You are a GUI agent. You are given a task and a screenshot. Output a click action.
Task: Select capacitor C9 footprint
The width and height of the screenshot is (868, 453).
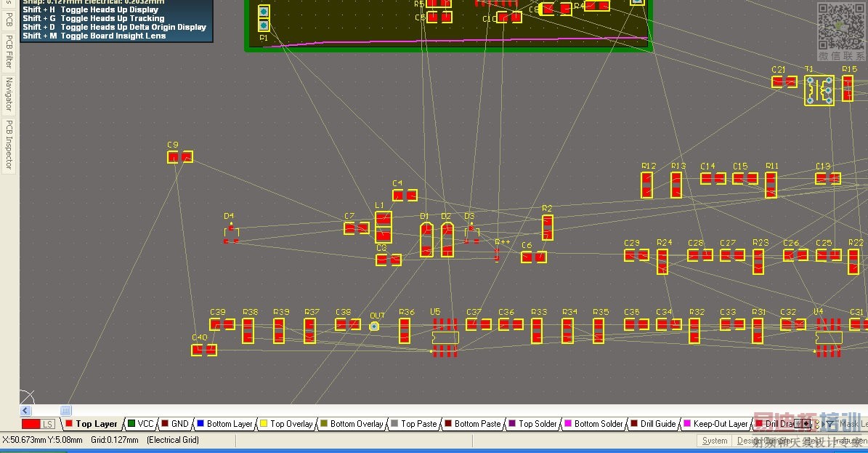pos(180,157)
